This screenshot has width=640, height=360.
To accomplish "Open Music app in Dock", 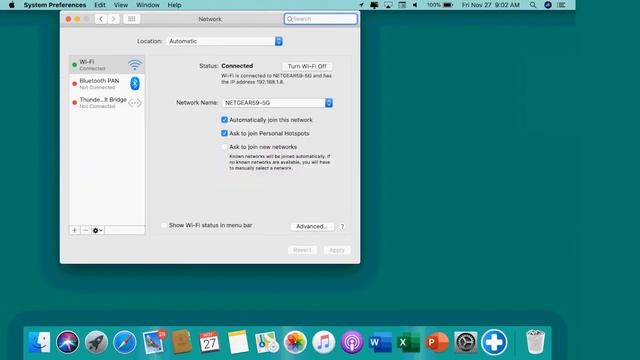I will (323, 342).
